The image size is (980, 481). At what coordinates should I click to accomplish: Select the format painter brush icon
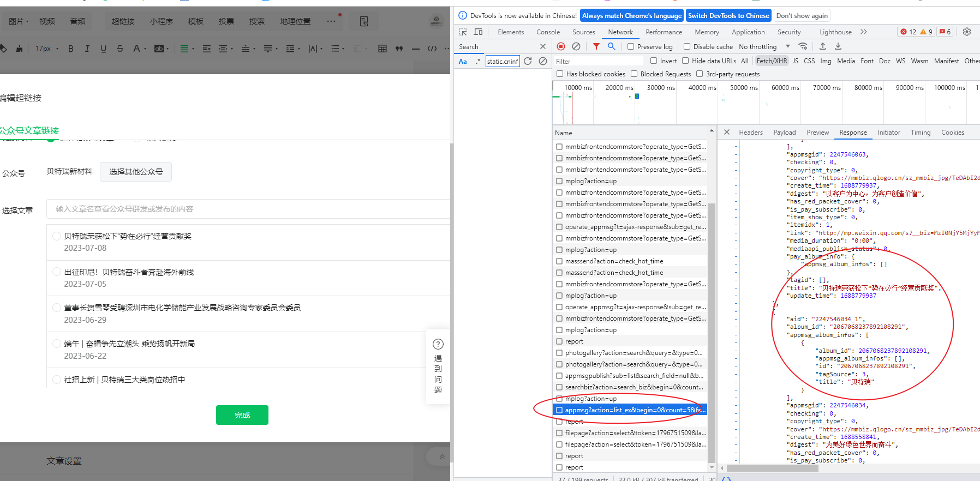point(19,49)
